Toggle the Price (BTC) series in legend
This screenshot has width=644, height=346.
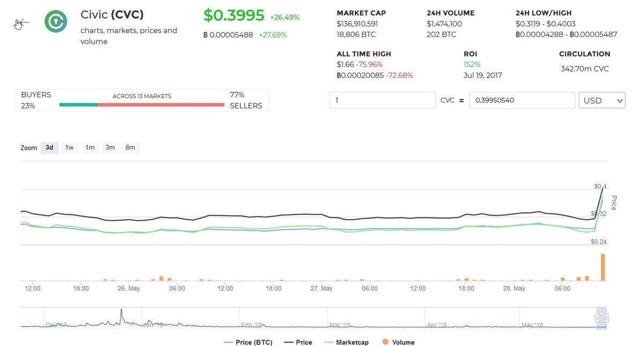pos(247,342)
